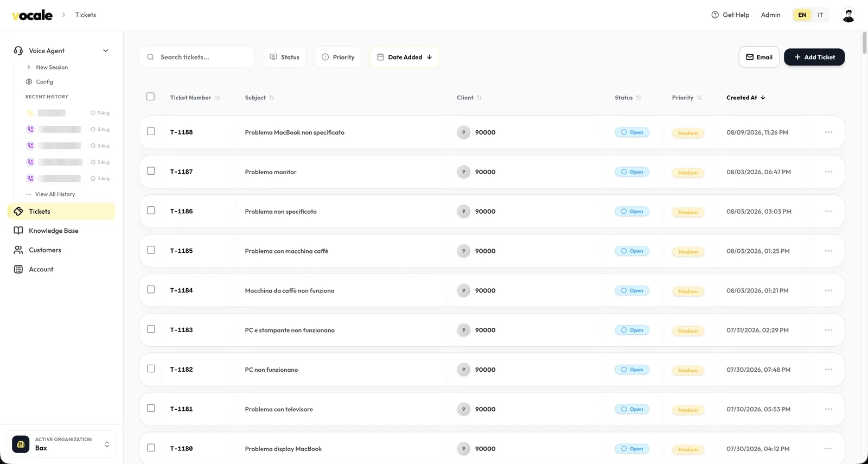The image size is (868, 464).
Task: Check the box for ticket T-1181
Action: [151, 408]
